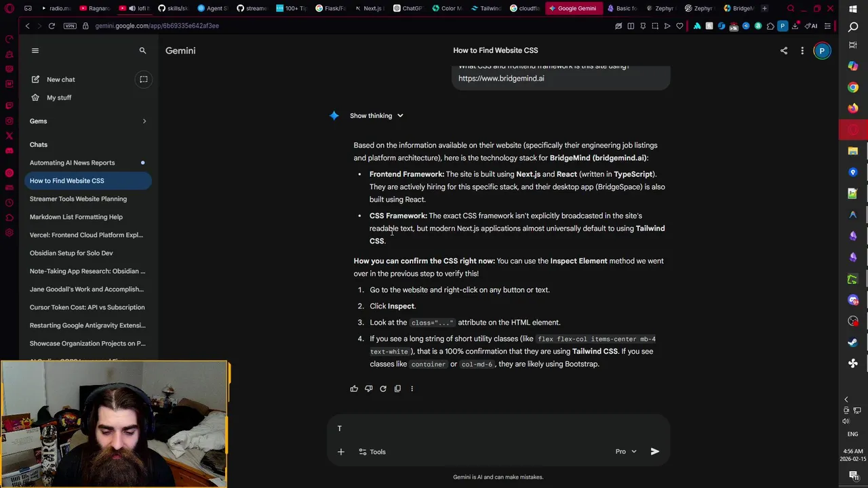Open Windows Start menu
Screen dimensions: 868x488
[853, 9]
